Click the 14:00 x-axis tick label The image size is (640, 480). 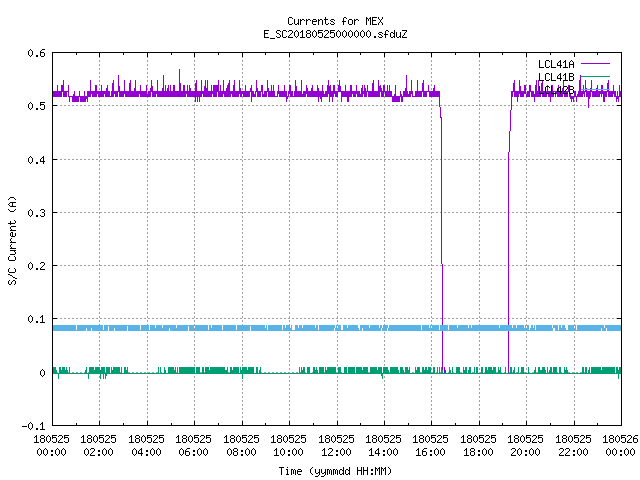383,445
